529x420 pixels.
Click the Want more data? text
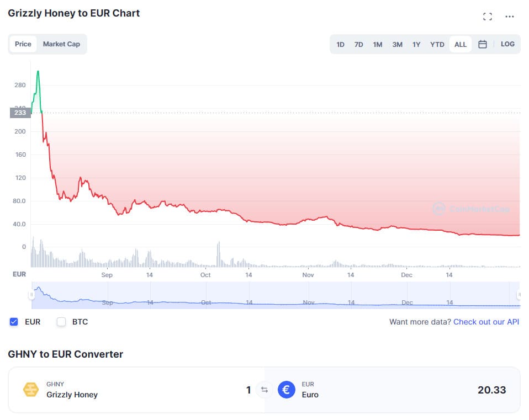(x=420, y=322)
